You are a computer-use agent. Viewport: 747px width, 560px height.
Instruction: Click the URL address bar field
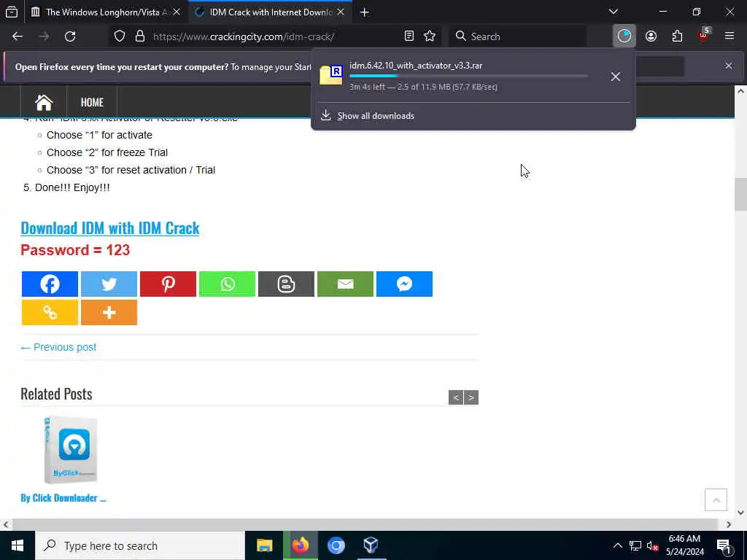click(x=274, y=36)
